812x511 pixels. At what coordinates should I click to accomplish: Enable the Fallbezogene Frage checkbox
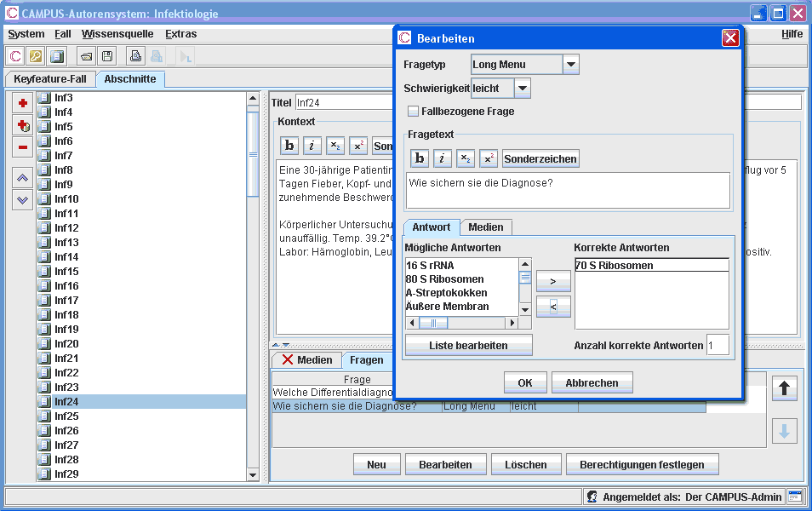click(x=414, y=112)
